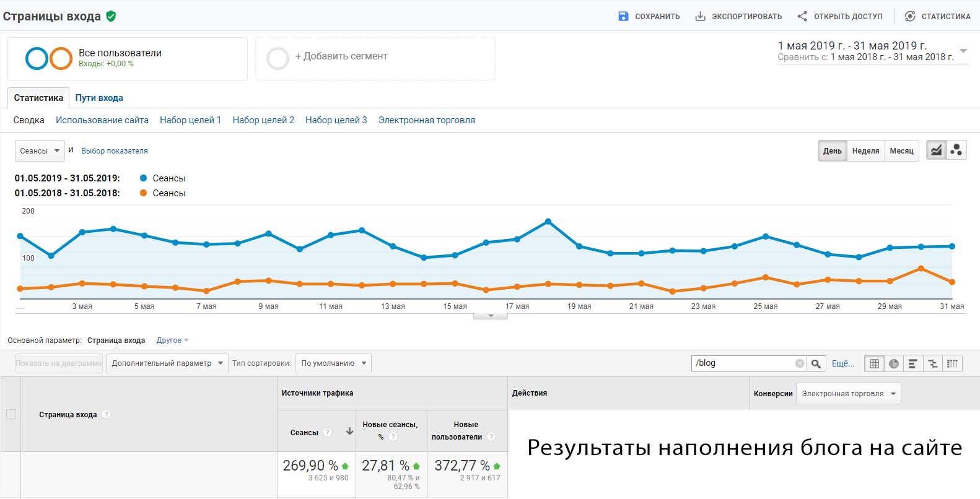Image resolution: width=980 pixels, height=499 pixels.
Task: Click the export icon (Экспортировать)
Action: [x=700, y=16]
